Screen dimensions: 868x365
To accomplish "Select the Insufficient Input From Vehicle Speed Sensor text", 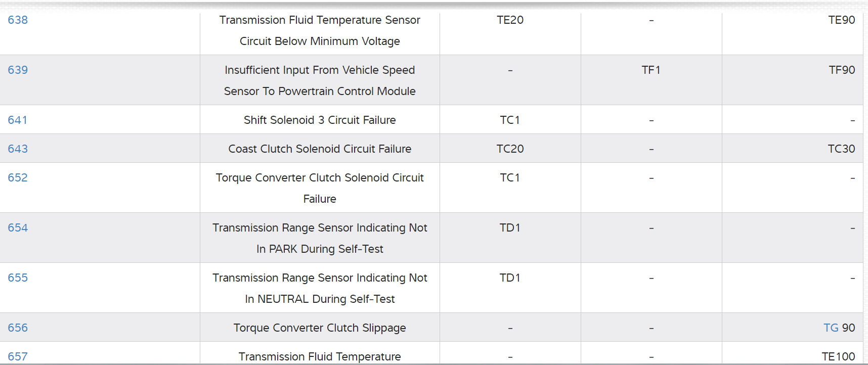I will click(320, 70).
